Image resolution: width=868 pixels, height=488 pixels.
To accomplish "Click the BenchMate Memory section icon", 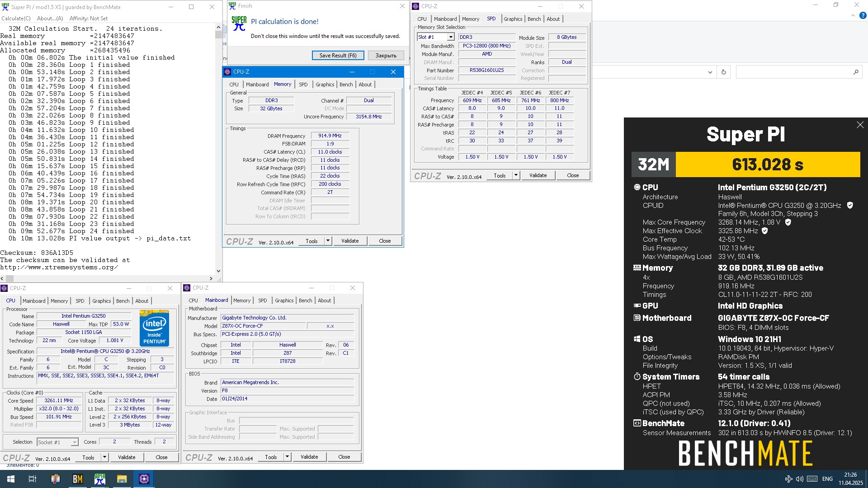I will [637, 267].
